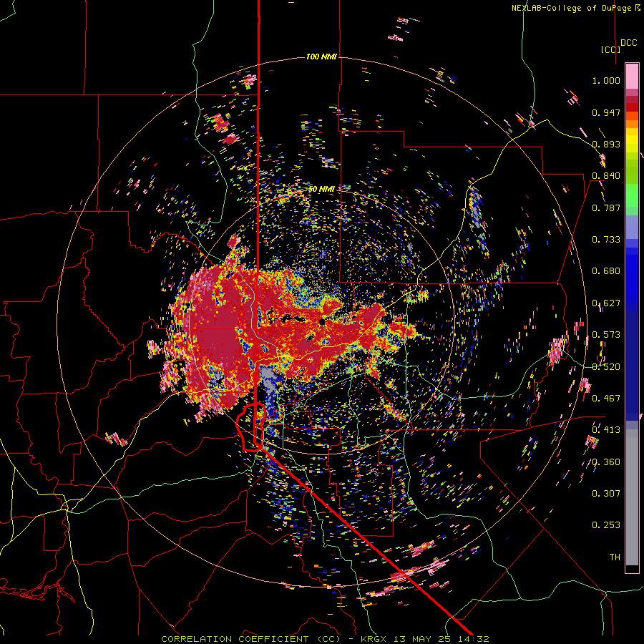Click the 0.680 legend value
This screenshot has height=644, width=644.
[x=606, y=271]
